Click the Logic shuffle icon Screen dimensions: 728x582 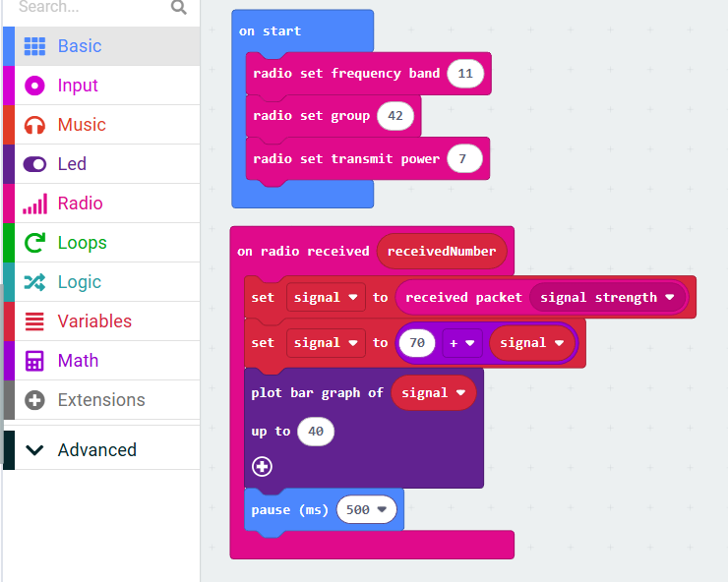pos(34,282)
